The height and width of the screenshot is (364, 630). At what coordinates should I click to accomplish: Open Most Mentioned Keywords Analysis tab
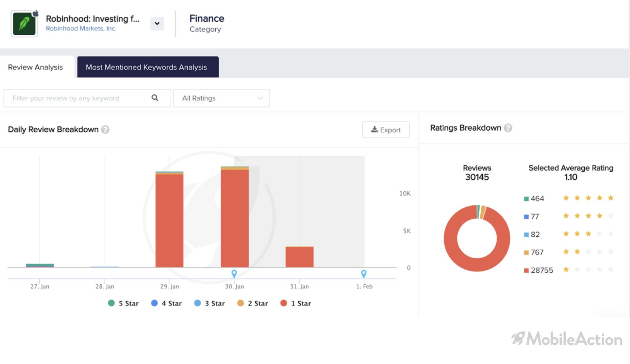tap(148, 67)
